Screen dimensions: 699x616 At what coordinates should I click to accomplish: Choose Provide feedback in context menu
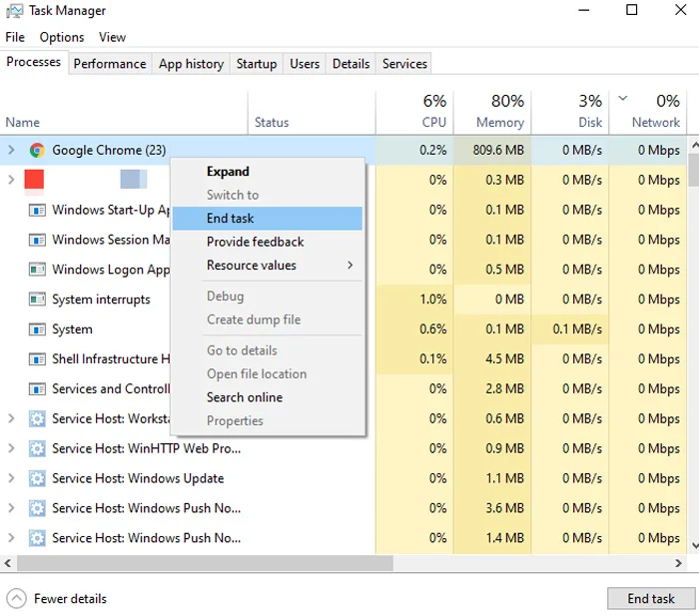pos(268,242)
